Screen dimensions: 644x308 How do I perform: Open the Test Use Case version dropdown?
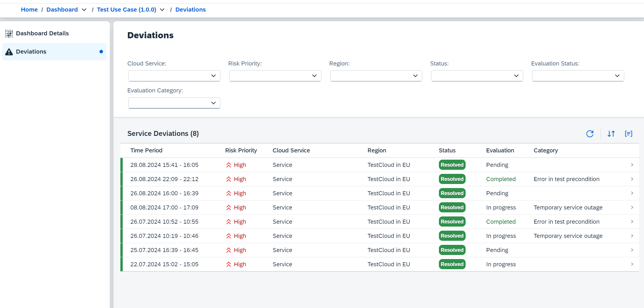tap(162, 10)
